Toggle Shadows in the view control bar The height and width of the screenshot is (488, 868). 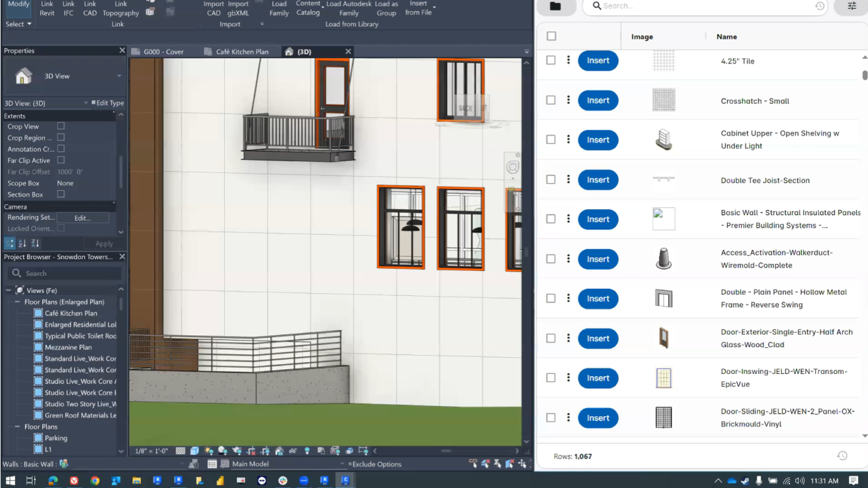pyautogui.click(x=222, y=450)
